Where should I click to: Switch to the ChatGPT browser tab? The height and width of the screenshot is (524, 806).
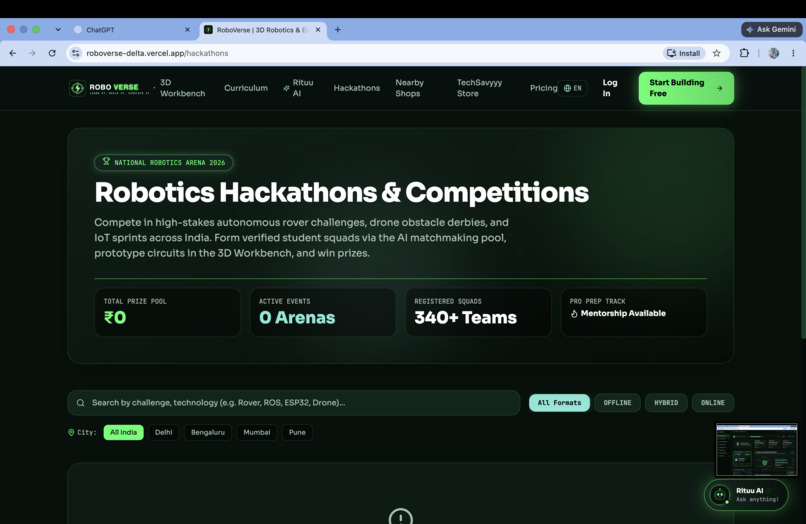point(132,30)
